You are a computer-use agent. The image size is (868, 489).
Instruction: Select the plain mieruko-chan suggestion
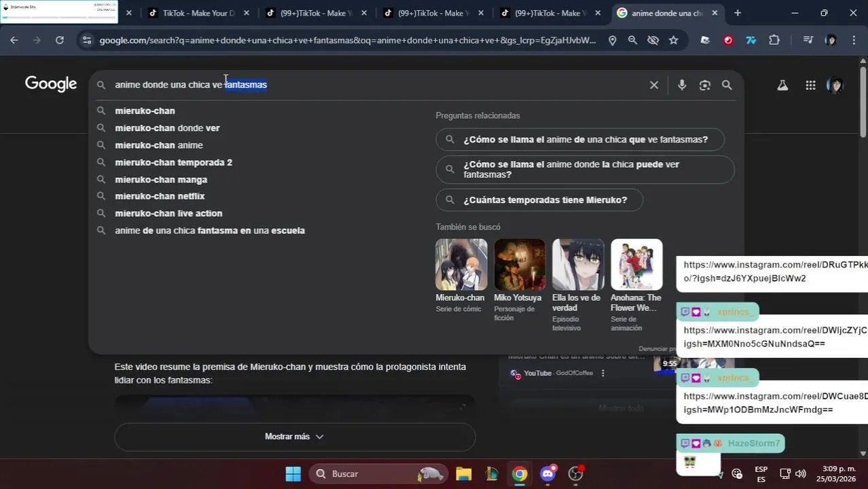click(x=145, y=111)
